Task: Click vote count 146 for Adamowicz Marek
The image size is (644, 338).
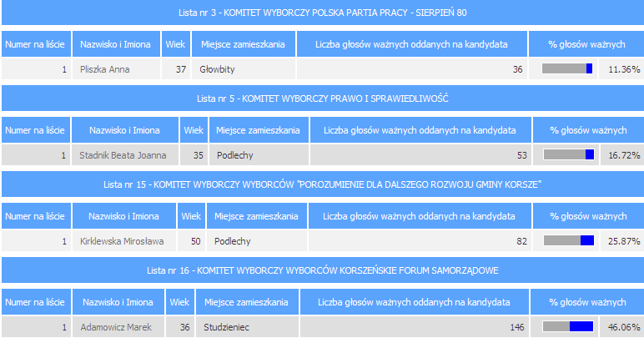Action: (x=516, y=327)
